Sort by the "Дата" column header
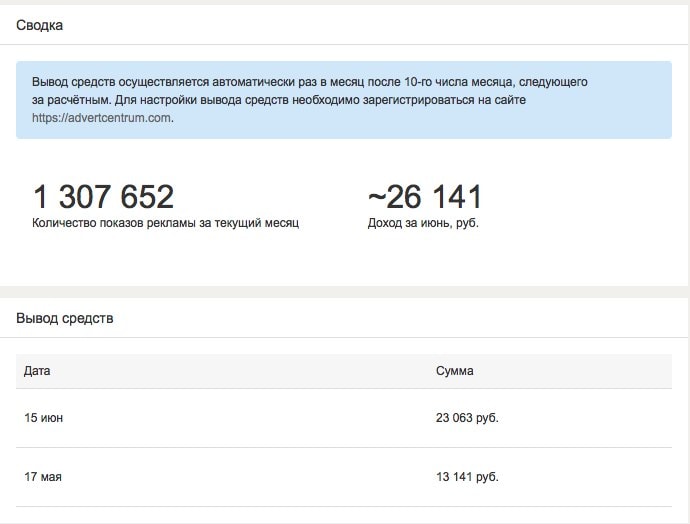This screenshot has width=690, height=524. coord(37,371)
